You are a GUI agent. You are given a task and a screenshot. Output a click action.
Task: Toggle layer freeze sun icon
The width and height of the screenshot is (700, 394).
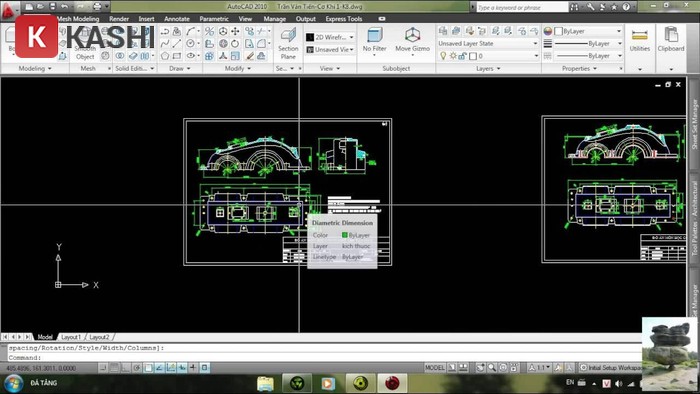tap(453, 56)
